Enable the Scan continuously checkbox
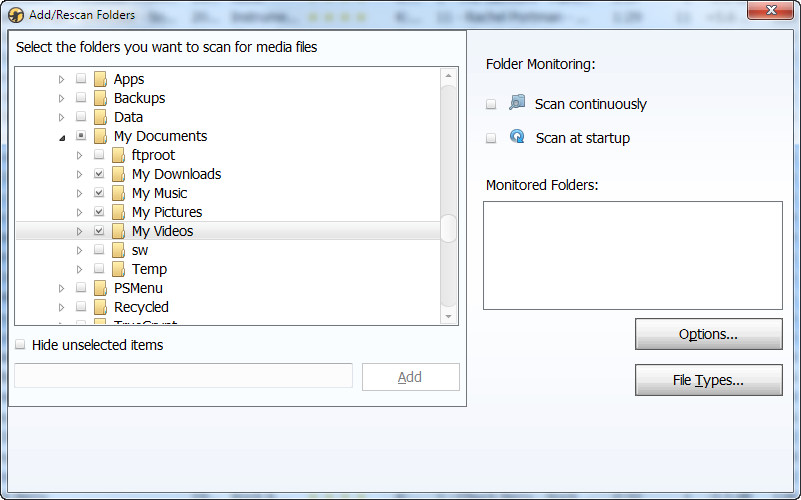The height and width of the screenshot is (500, 801). [491, 104]
